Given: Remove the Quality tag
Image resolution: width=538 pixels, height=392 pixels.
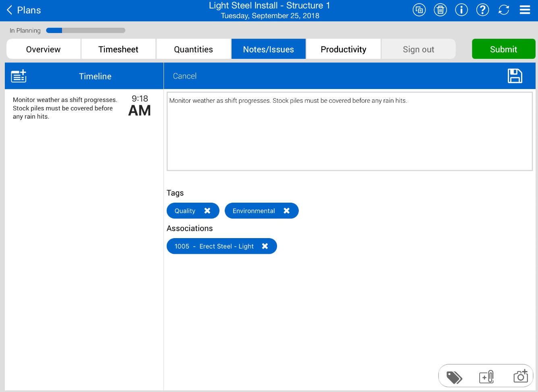Looking at the screenshot, I should [207, 211].
